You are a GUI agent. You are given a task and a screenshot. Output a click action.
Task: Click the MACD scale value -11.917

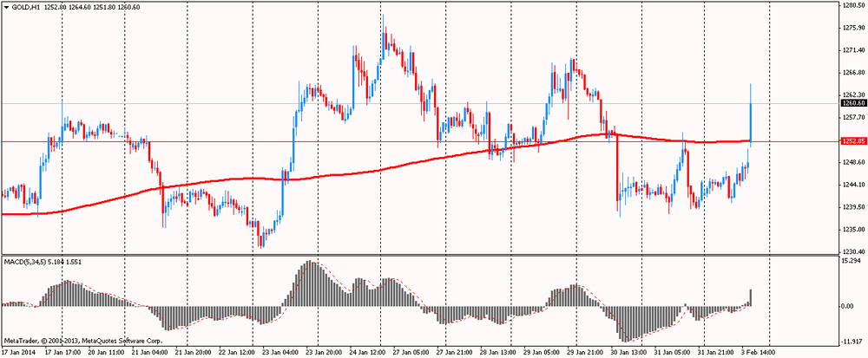[x=852, y=342]
